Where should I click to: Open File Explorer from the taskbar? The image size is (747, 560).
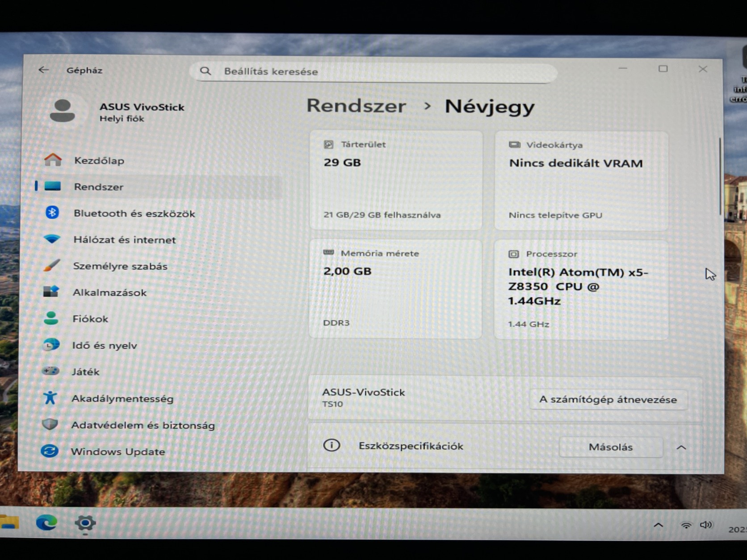click(x=9, y=522)
